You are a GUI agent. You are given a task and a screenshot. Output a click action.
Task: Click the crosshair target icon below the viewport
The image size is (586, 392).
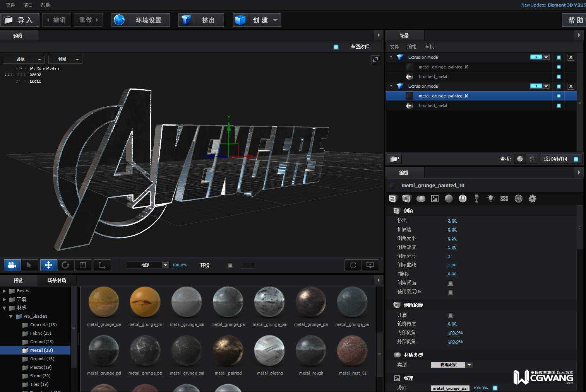point(353,265)
